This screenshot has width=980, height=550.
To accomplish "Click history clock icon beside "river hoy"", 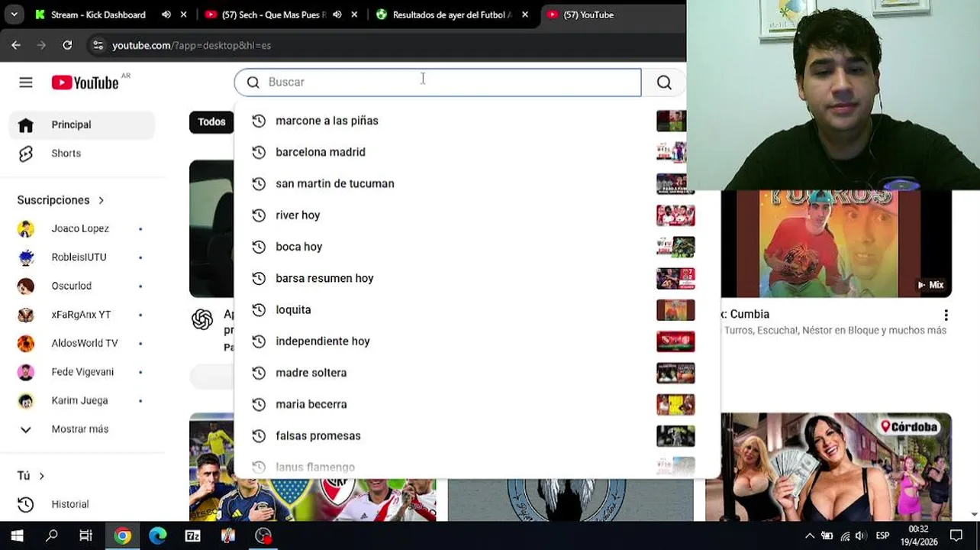I will 259,215.
